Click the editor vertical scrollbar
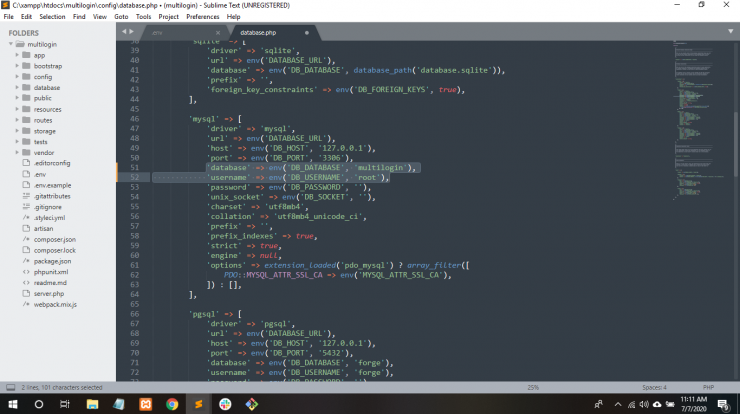The width and height of the screenshot is (740, 414). pos(737,144)
